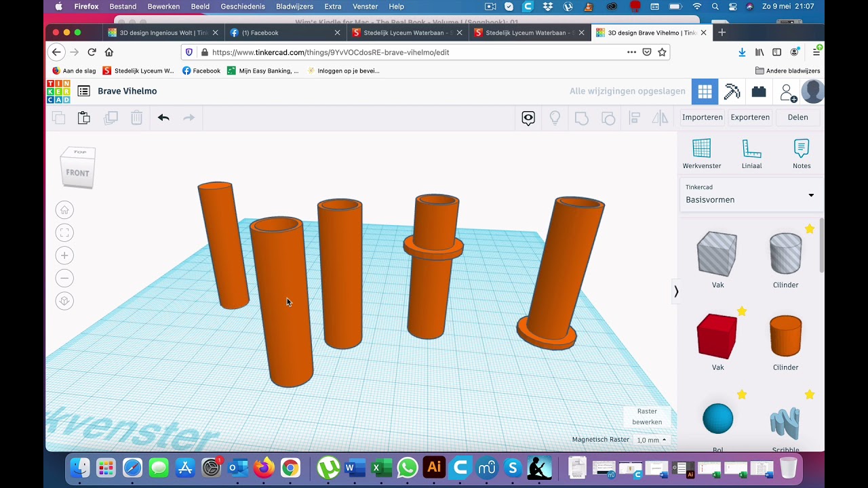This screenshot has width=868, height=488.
Task: Click the Ungroup shapes icon
Action: [x=608, y=119]
